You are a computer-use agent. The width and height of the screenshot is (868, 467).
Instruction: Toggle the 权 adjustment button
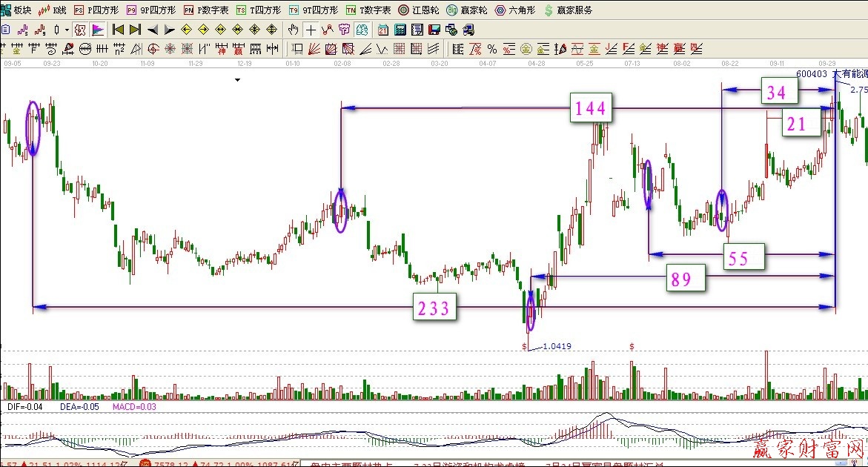[80, 30]
